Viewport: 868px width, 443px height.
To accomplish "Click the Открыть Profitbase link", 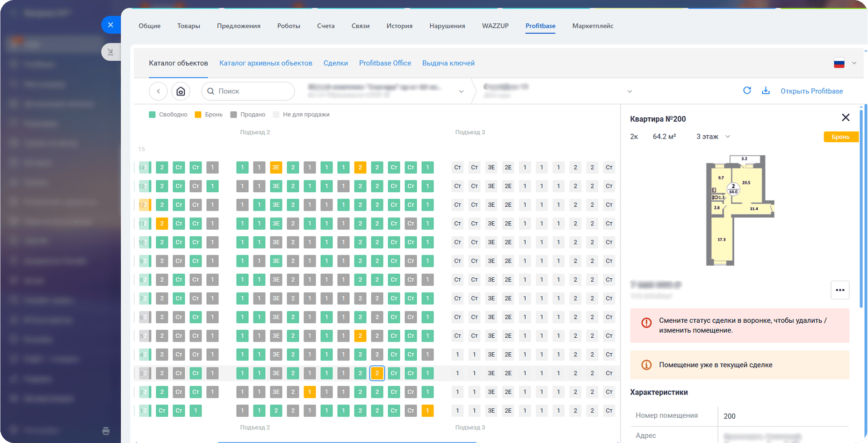I will (811, 91).
